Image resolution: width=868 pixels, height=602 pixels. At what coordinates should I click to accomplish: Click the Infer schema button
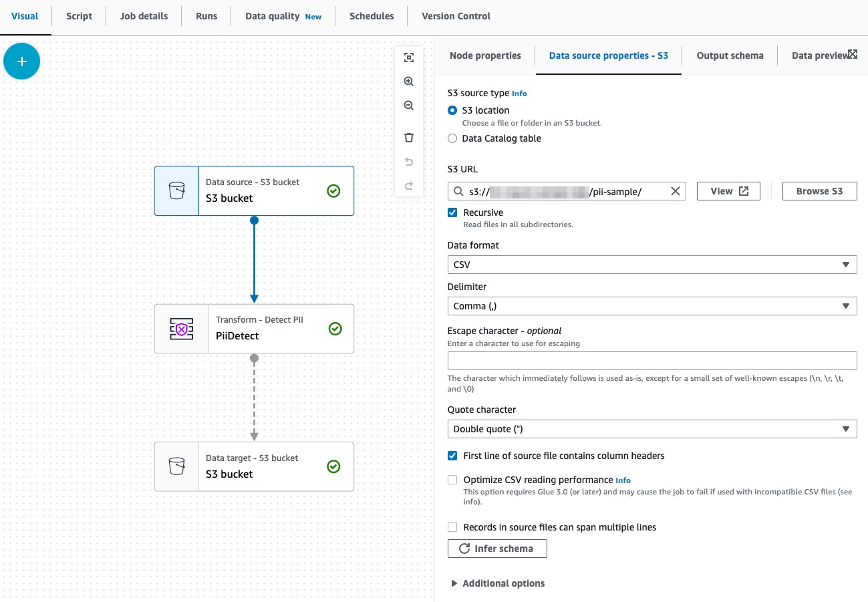(497, 548)
